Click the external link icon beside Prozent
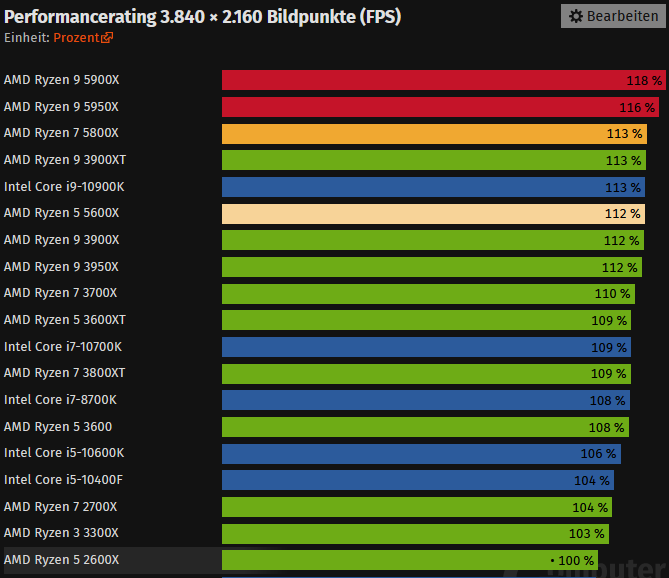The width and height of the screenshot is (669, 578). pyautogui.click(x=107, y=38)
